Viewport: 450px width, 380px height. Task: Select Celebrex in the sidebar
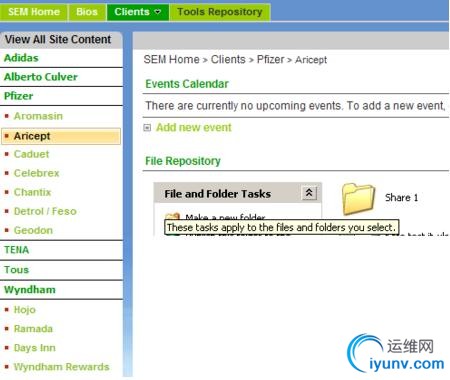point(36,173)
